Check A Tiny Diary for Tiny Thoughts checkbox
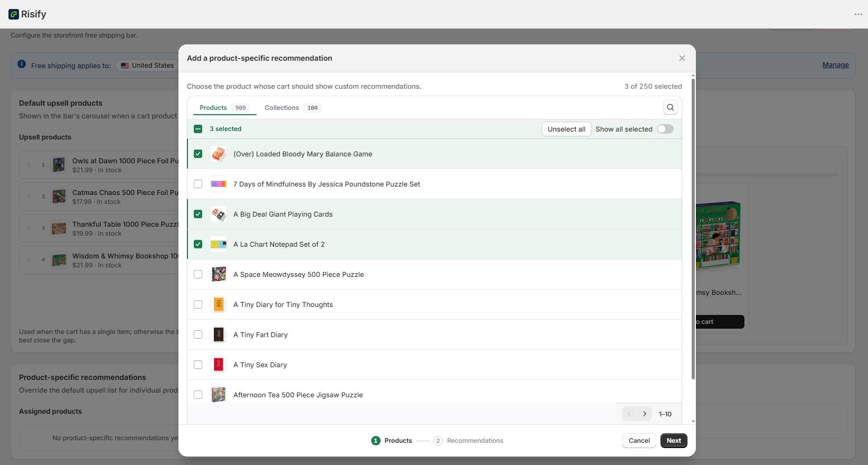This screenshot has height=465, width=868. 198,304
